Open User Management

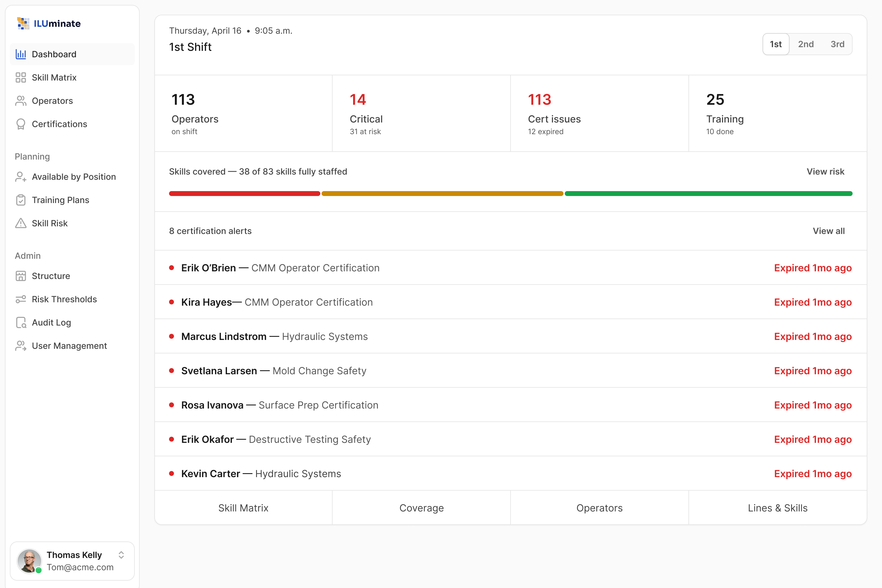(72, 346)
